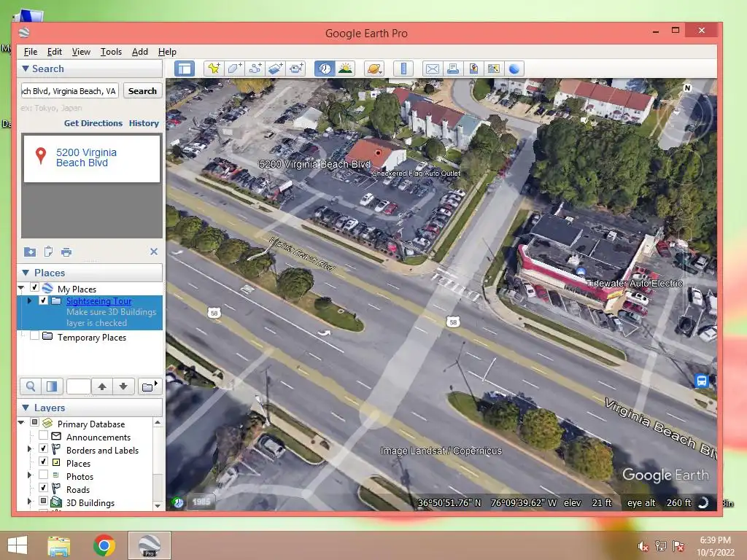Select the 5200 Virginia Beach Blvd search result
This screenshot has height=560, width=747.
pos(92,158)
